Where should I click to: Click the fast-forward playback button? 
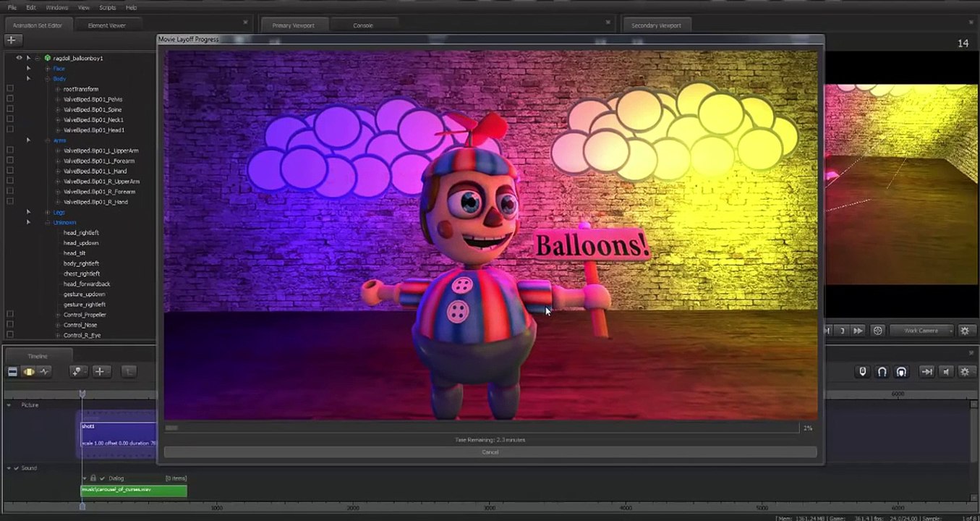tap(858, 331)
